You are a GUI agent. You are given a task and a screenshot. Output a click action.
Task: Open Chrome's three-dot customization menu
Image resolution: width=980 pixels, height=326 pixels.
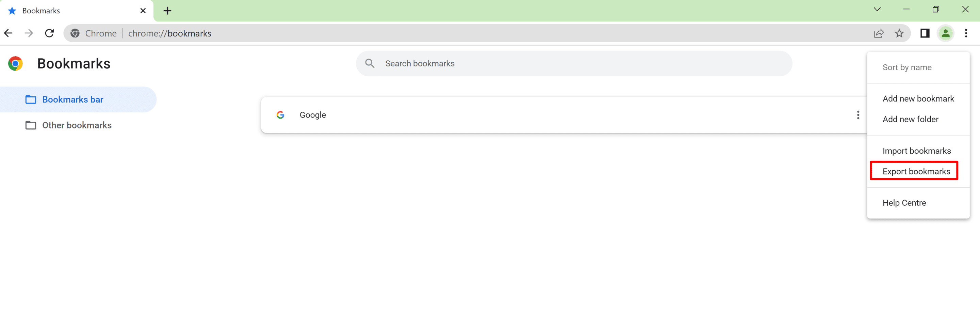point(966,33)
